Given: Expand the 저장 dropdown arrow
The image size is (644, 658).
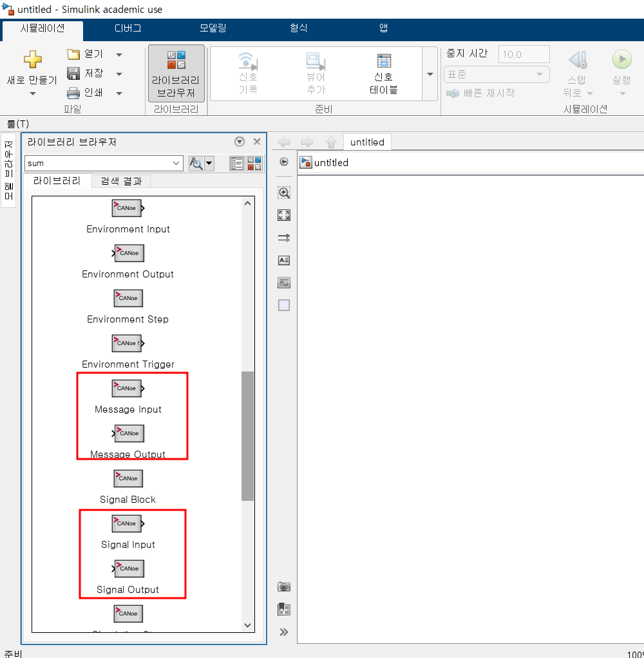Looking at the screenshot, I should point(119,74).
